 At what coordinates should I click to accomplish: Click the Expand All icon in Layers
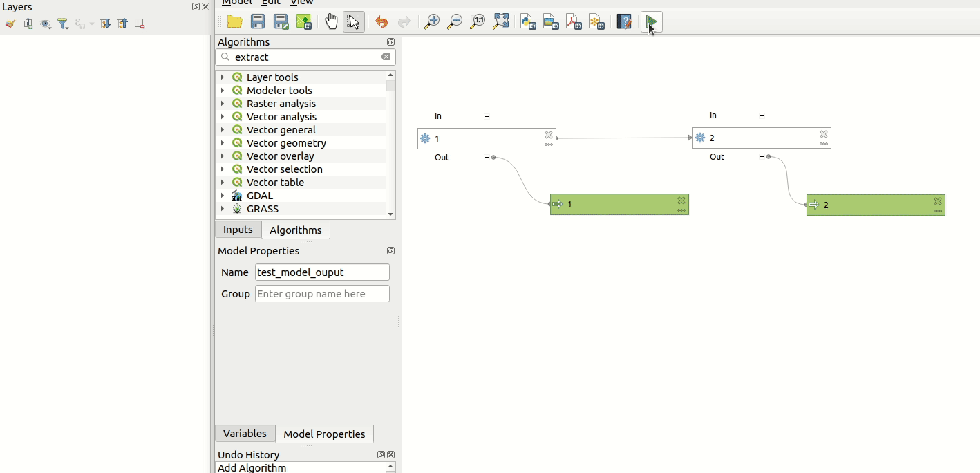[x=105, y=24]
